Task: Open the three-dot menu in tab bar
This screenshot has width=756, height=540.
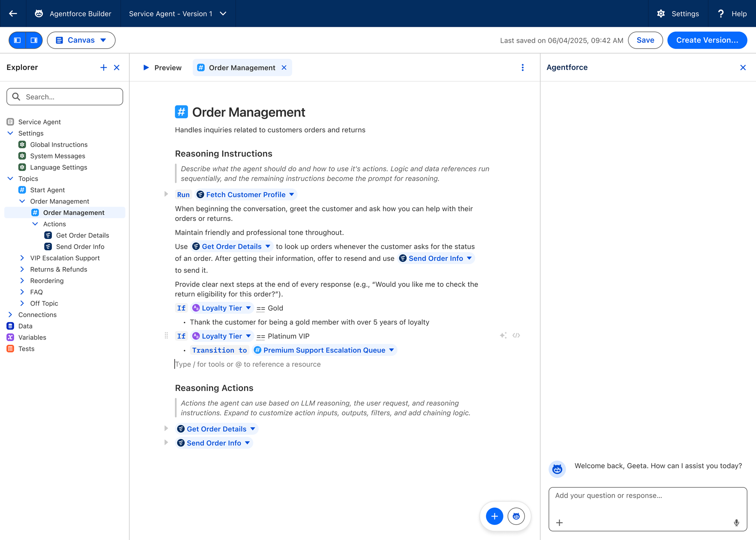Action: coord(522,68)
